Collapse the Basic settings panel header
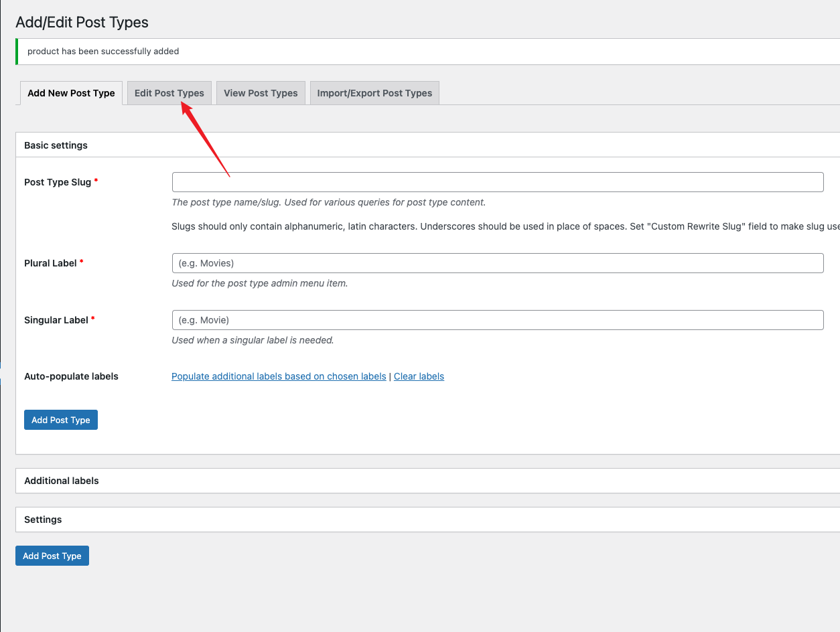This screenshot has width=840, height=632. tap(56, 145)
